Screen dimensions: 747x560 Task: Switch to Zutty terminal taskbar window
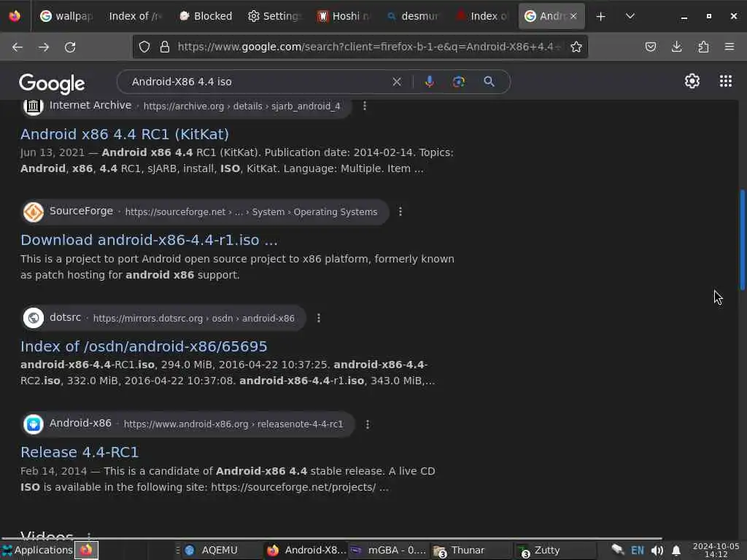[x=554, y=550]
